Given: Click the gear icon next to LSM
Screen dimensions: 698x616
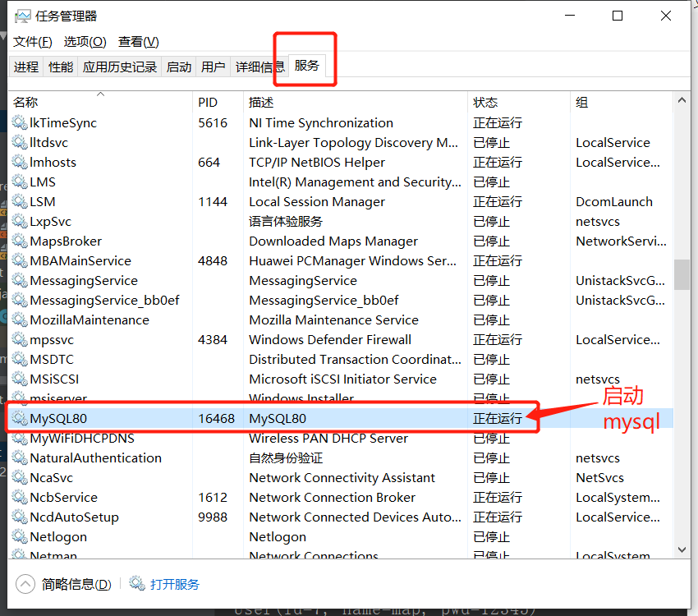Looking at the screenshot, I should click(19, 201).
